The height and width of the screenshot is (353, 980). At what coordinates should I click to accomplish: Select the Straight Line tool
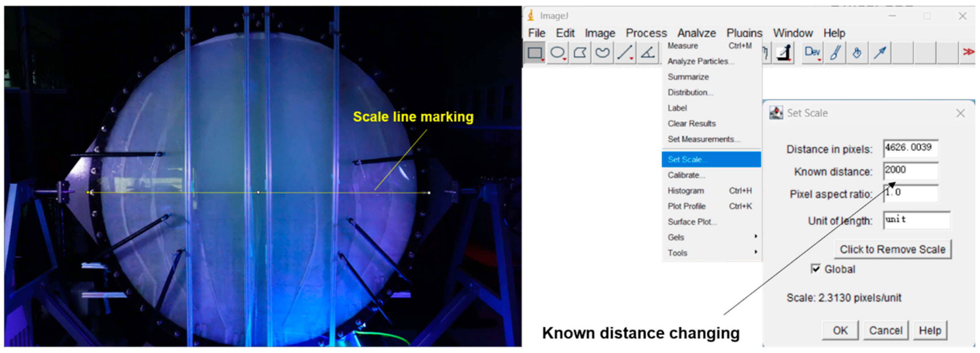625,53
